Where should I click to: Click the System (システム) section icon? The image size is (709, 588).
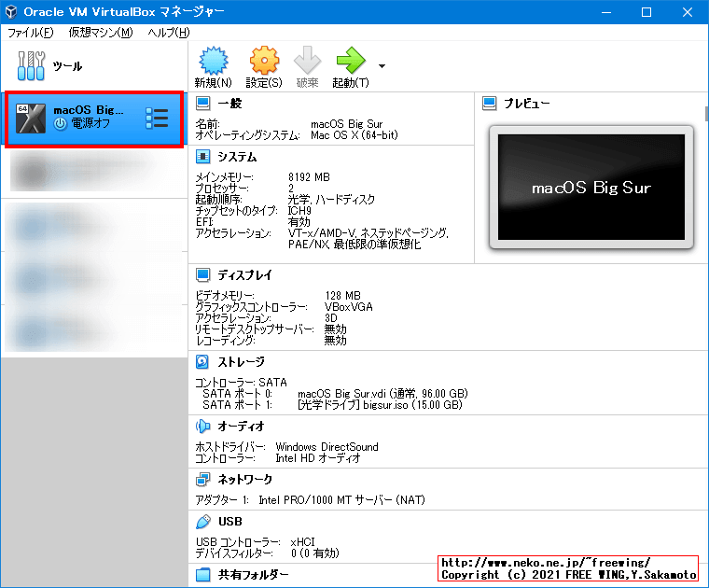coord(203,157)
